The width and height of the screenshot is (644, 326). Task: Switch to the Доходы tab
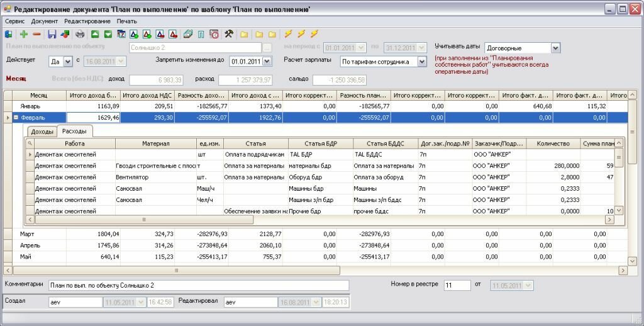coord(42,132)
